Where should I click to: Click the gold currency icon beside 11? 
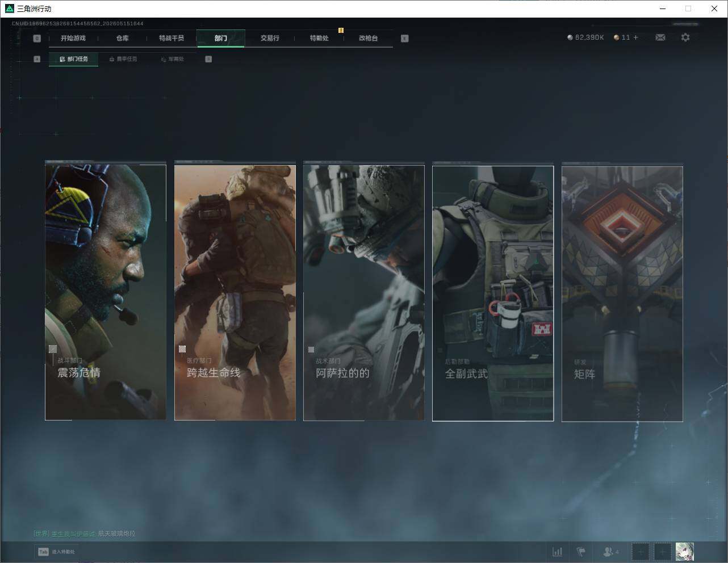[617, 37]
